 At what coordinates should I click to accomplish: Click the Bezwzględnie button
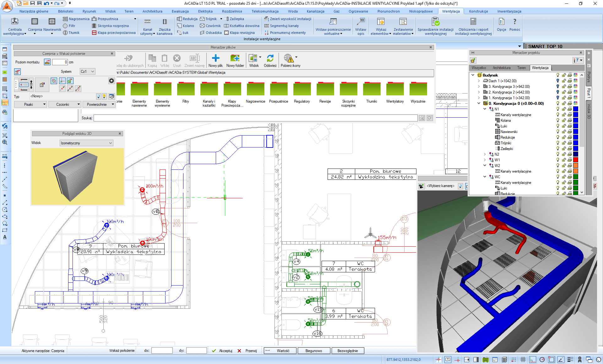(x=348, y=351)
